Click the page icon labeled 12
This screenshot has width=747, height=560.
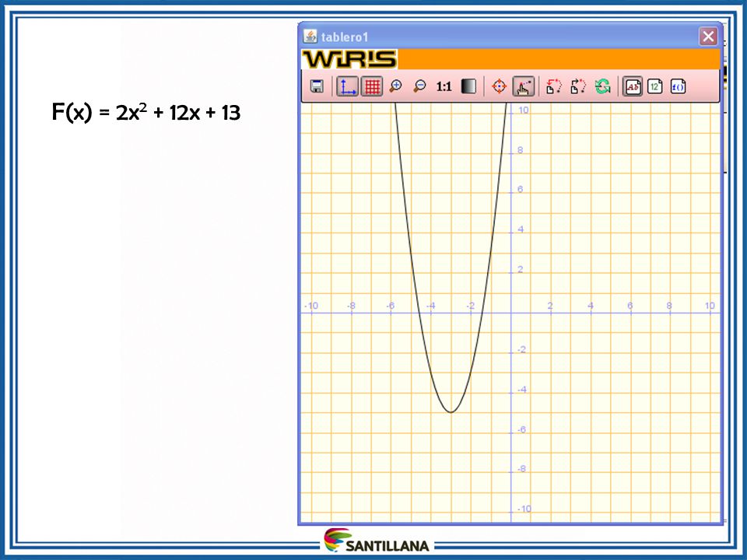(655, 86)
